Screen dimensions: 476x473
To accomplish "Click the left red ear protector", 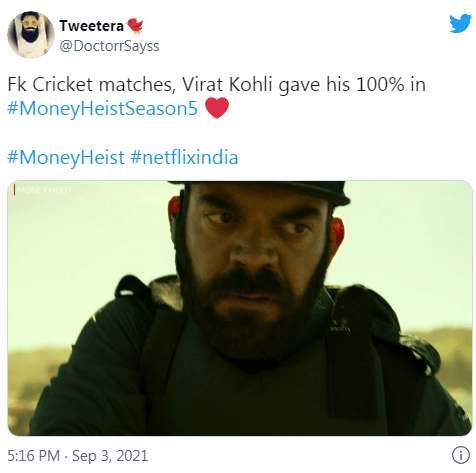I will pos(174,208).
